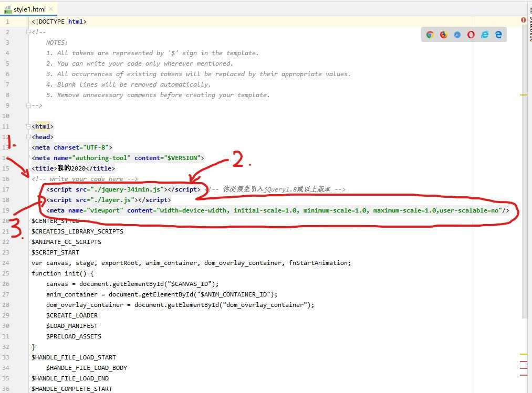Click the $SCRIPT_START token
The width and height of the screenshot is (532, 393).
coord(55,252)
